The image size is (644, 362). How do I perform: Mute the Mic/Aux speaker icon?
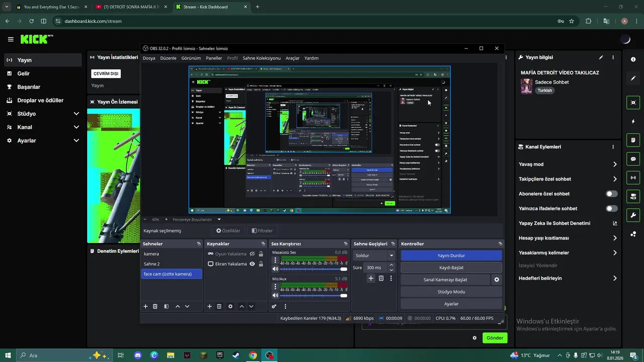275,295
